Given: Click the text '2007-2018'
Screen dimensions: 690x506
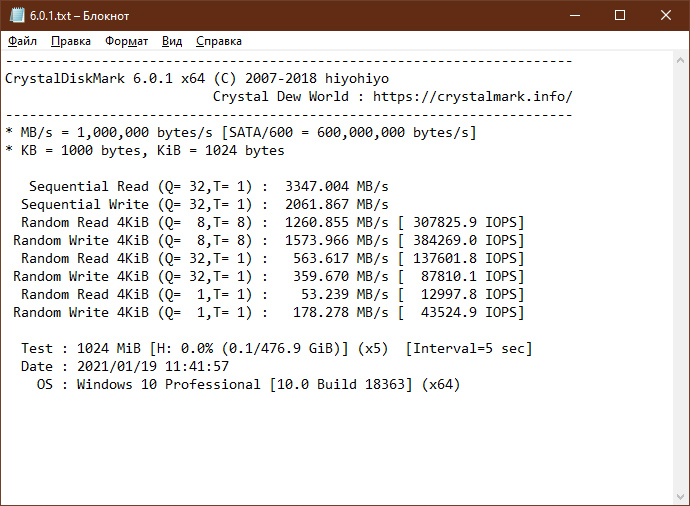Looking at the screenshot, I should [281, 79].
